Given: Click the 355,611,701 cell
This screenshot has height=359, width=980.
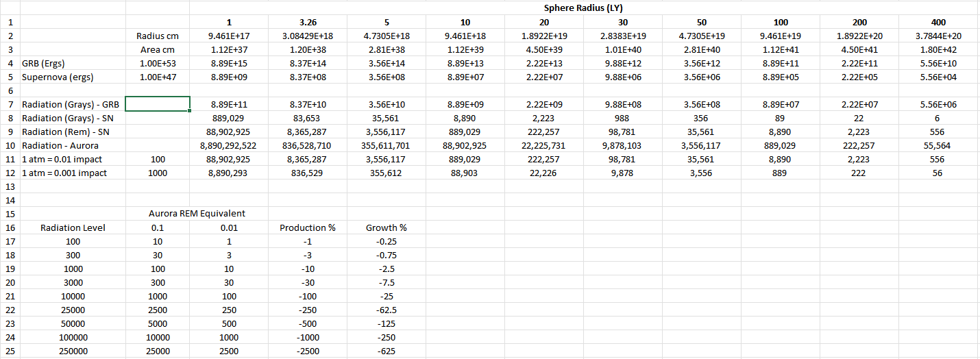Looking at the screenshot, I should pos(387,145).
